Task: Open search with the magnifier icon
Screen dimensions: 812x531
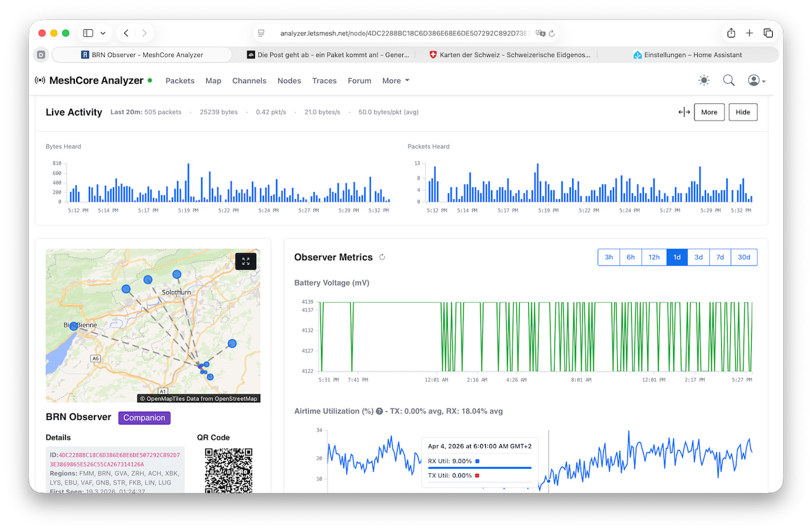Action: point(729,81)
